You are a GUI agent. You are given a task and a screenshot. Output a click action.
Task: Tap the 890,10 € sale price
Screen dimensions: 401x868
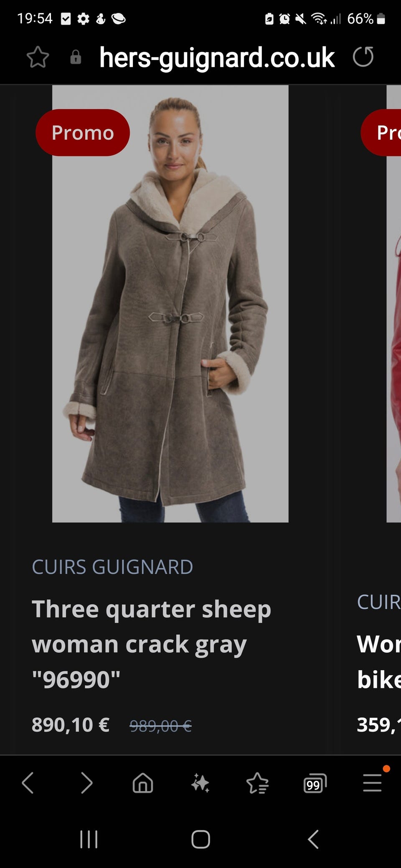click(x=71, y=725)
